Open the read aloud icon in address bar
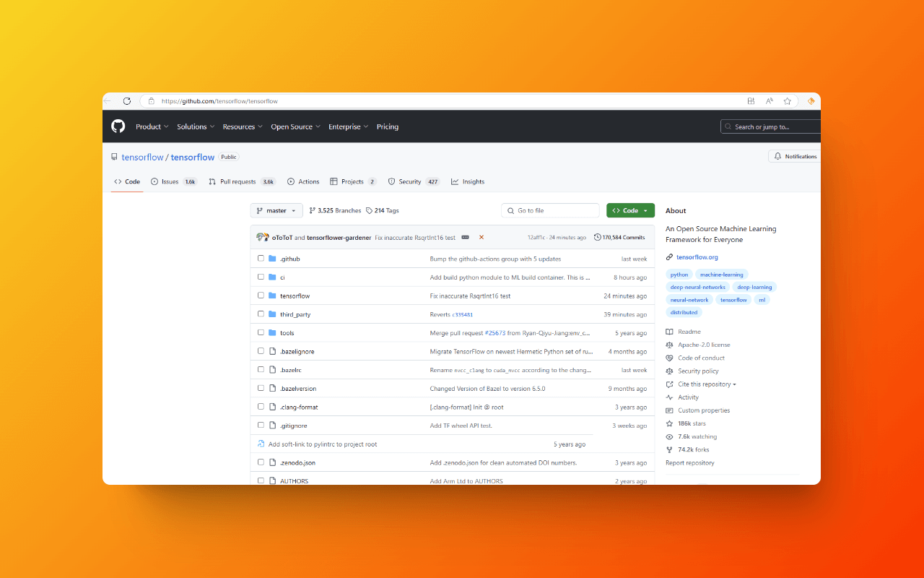The width and height of the screenshot is (924, 578). (770, 101)
